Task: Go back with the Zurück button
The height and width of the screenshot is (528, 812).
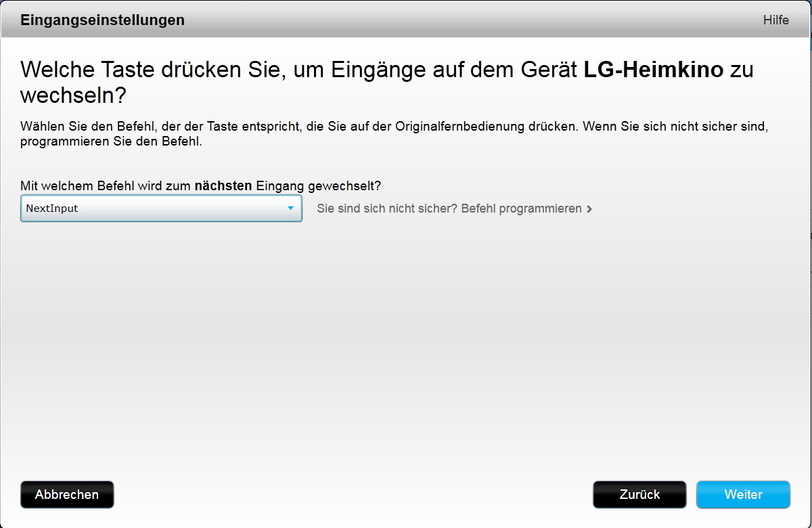Action: 639,495
